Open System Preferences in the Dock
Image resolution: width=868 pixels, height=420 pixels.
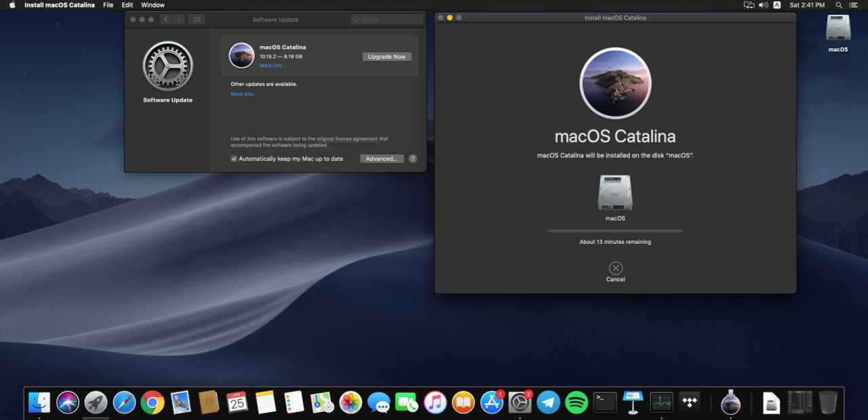pos(520,402)
